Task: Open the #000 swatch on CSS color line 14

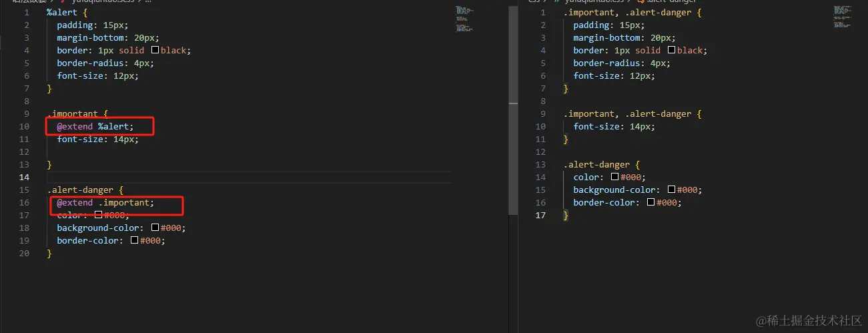Action: (x=615, y=177)
